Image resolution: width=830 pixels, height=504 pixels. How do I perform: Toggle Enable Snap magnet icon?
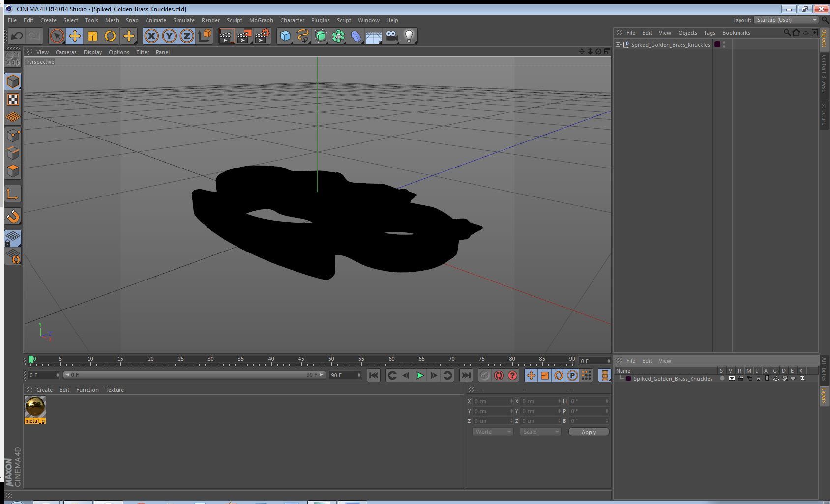pos(13,216)
